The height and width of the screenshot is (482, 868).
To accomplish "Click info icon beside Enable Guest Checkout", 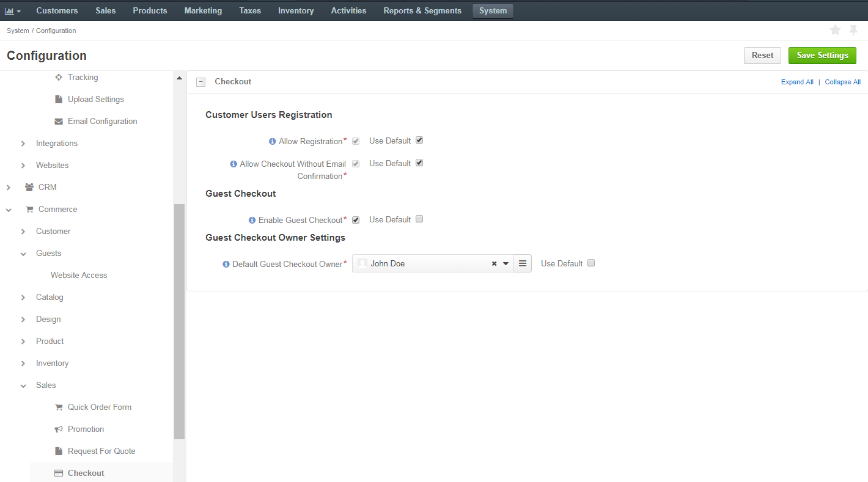I will (x=252, y=220).
